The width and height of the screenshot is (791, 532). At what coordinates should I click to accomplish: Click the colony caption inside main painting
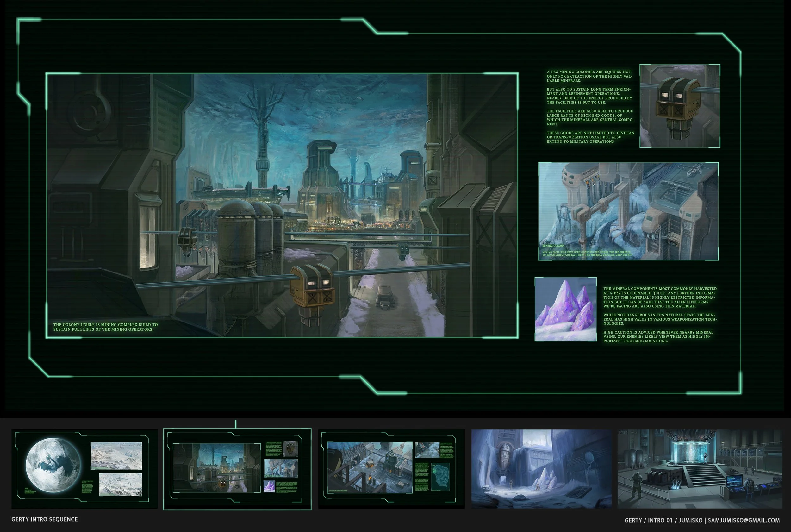tap(105, 327)
